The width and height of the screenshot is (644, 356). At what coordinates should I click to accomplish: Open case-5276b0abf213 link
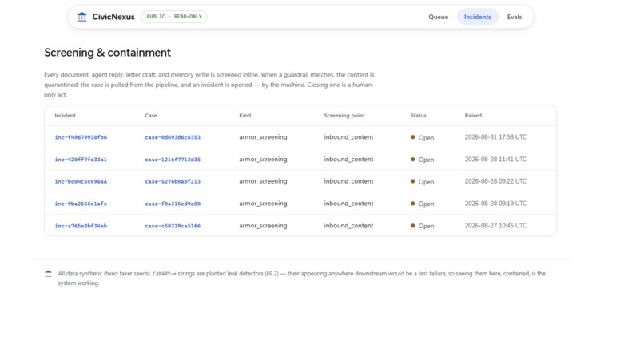pyautogui.click(x=173, y=181)
